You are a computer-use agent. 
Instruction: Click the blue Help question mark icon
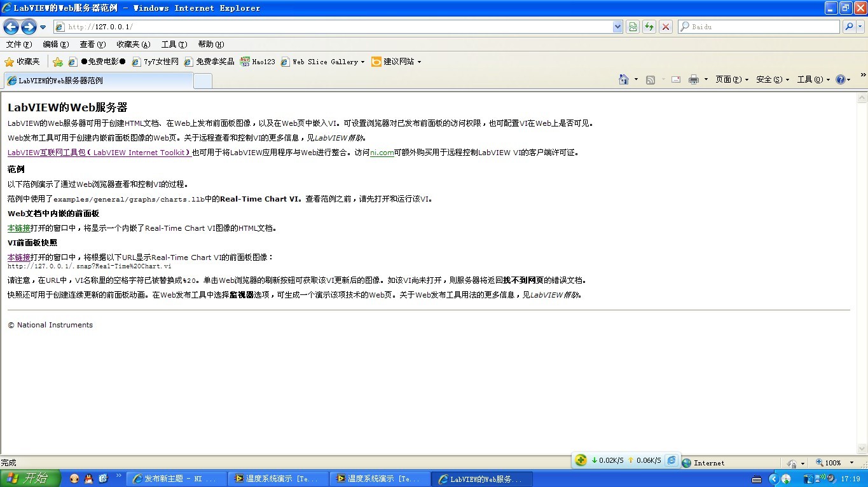tap(840, 79)
